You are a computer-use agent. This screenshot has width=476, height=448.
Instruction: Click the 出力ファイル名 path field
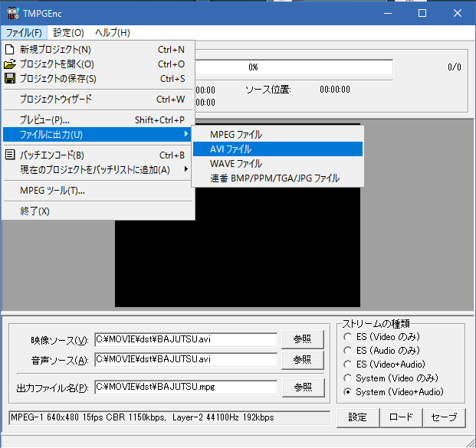pos(185,388)
